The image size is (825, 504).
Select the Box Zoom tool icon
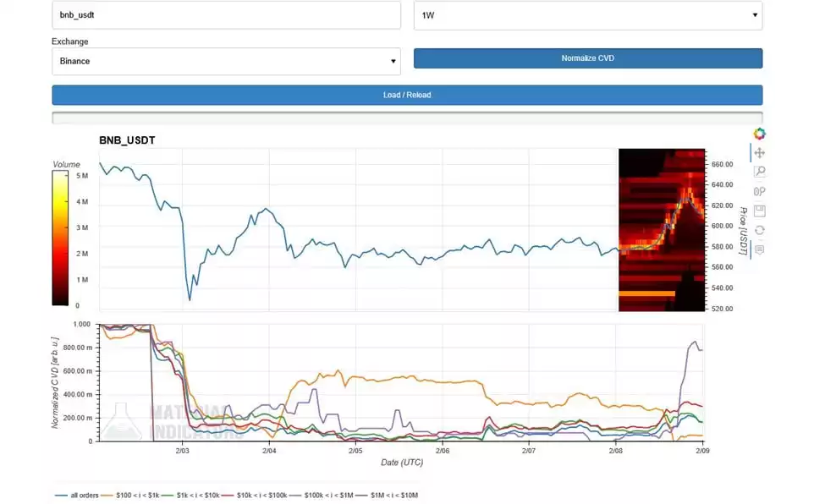coord(759,172)
